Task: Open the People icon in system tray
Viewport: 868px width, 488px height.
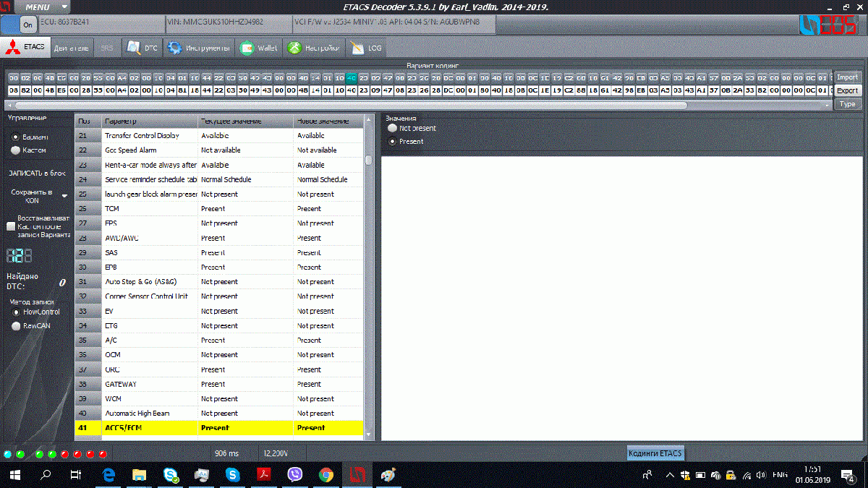Action: point(647,475)
